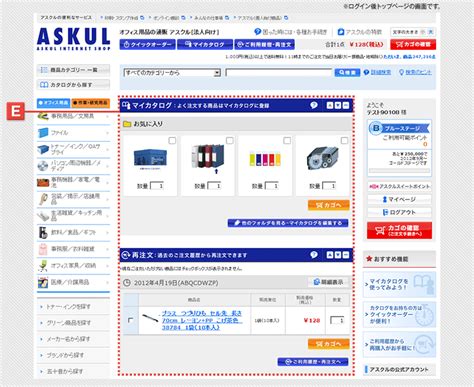
Task: Click 他のフォルダを見る・マイカタログを編集する button
Action: click(288, 223)
